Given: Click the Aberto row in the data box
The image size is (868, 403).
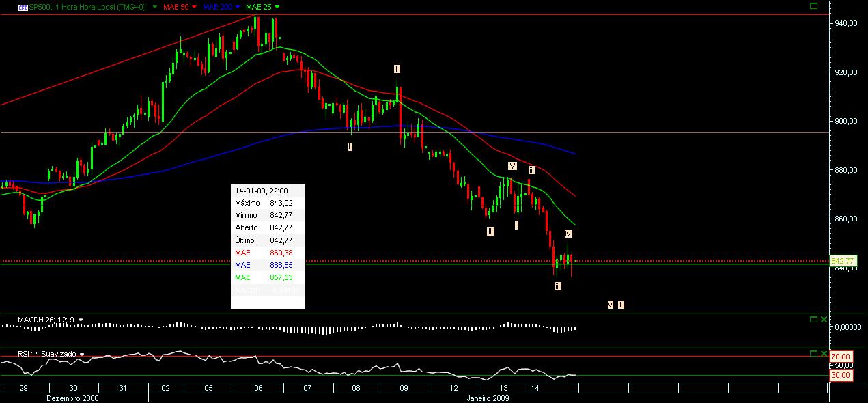Looking at the screenshot, I should 268,227.
